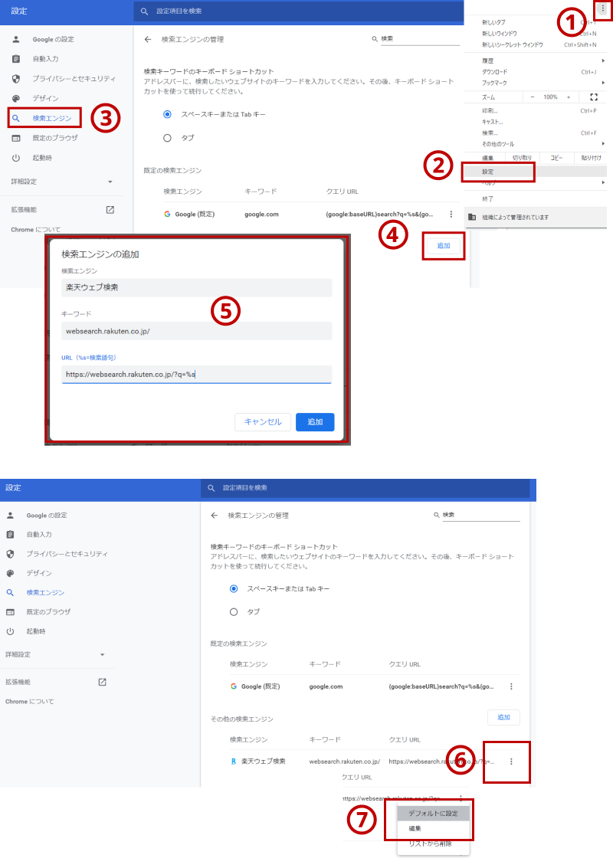Viewport: 613px width, 868px height.
Task: Open Chrome について in upper sidebar
Action: (x=36, y=230)
